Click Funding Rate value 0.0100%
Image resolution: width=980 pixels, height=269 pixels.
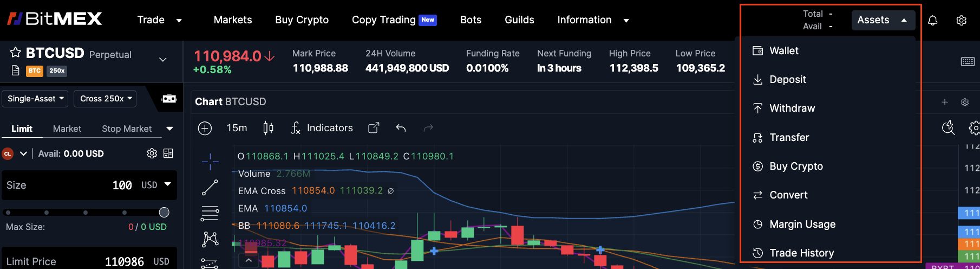click(x=487, y=68)
